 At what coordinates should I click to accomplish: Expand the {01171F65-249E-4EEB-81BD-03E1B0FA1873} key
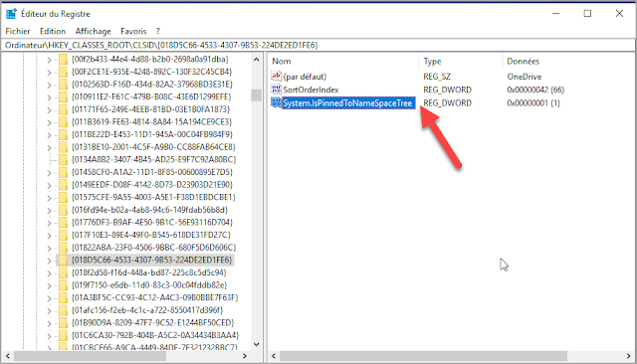click(49, 110)
